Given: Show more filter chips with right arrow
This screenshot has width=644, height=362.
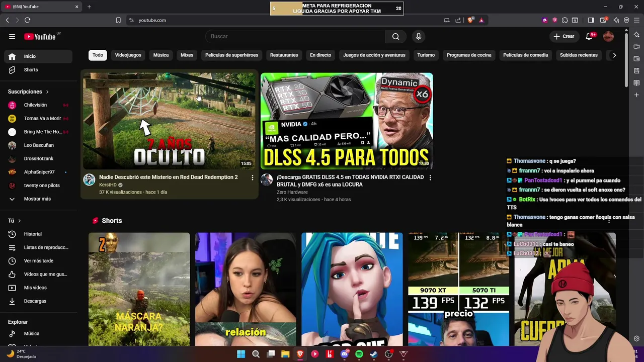Looking at the screenshot, I should (614, 55).
